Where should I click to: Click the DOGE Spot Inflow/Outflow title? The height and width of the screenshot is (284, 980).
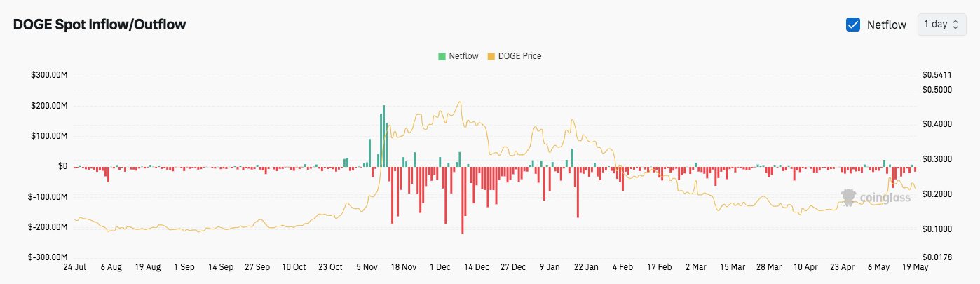(100, 25)
